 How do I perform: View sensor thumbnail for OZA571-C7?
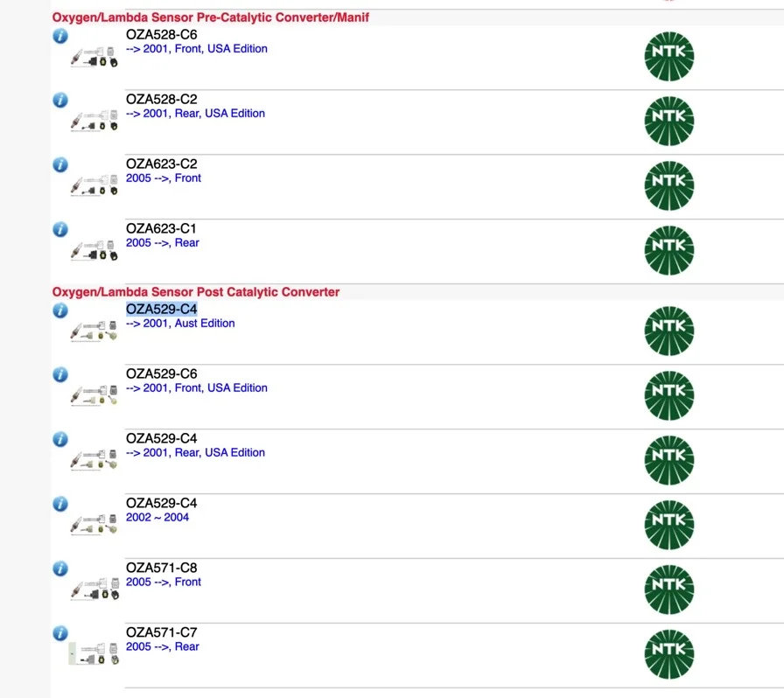tap(94, 653)
